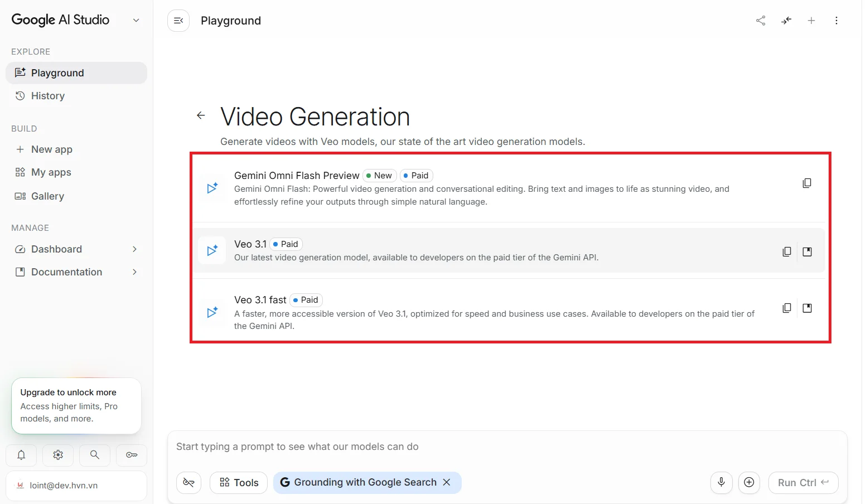Expand the Documentation submenu chevron
The height and width of the screenshot is (504, 866).
[x=134, y=272]
